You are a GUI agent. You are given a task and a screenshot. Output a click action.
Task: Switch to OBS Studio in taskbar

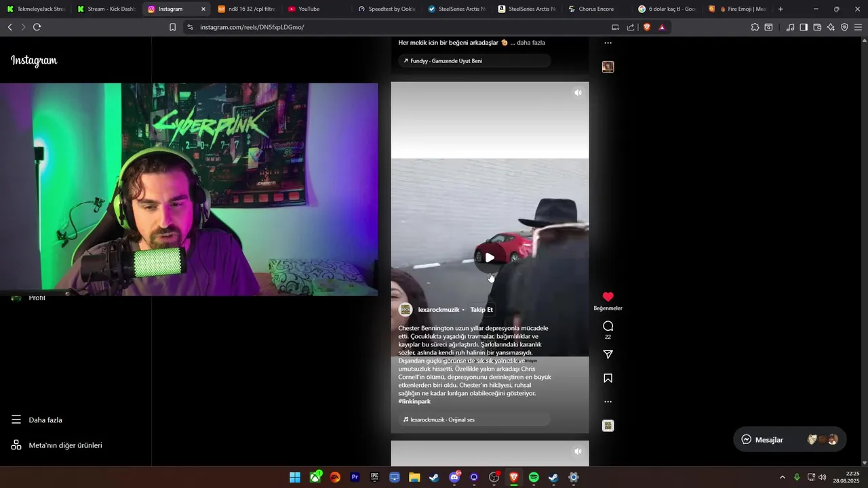(494, 477)
